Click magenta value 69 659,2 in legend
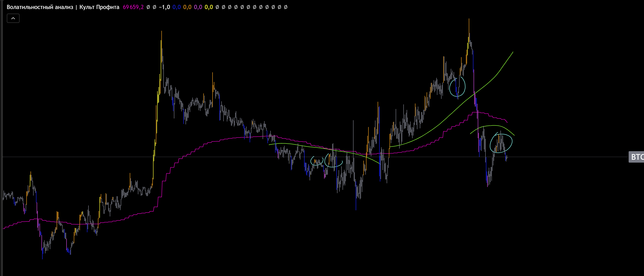This screenshot has width=644, height=276. (133, 7)
